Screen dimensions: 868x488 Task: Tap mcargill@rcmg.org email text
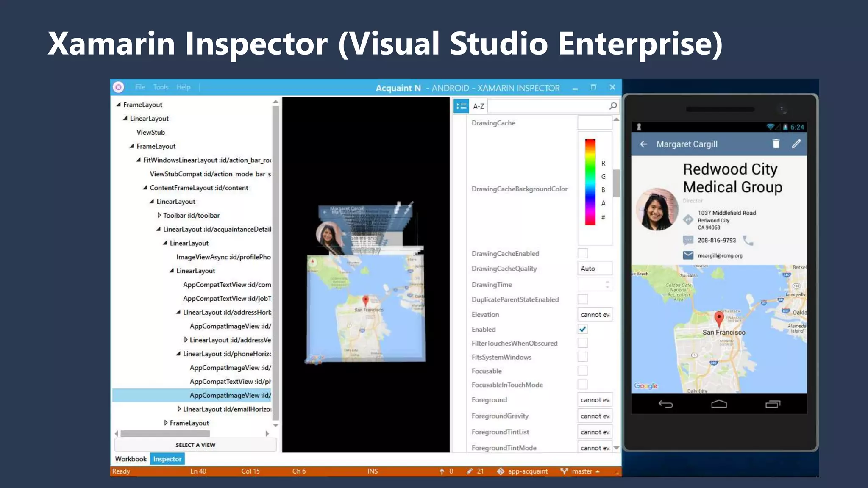pos(720,255)
